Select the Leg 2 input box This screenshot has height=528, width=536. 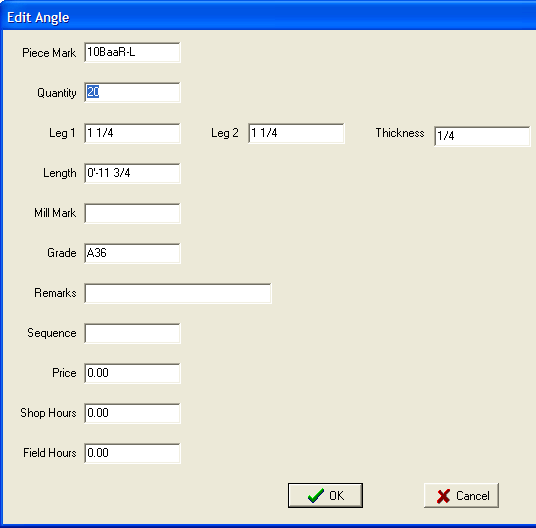(296, 133)
